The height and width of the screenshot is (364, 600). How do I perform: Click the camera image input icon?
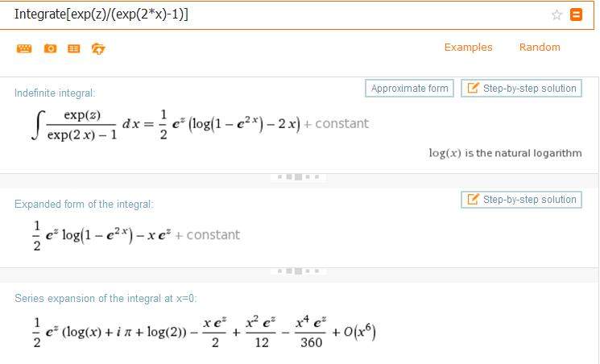[x=50, y=48]
